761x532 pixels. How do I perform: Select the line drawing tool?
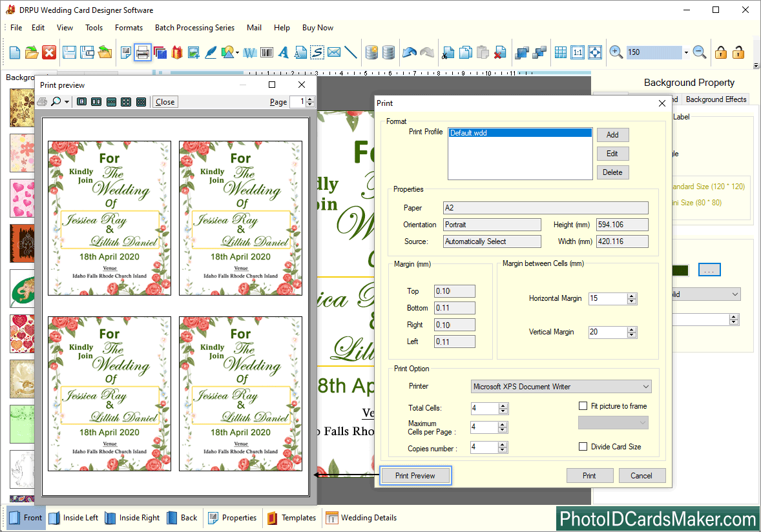(351, 52)
